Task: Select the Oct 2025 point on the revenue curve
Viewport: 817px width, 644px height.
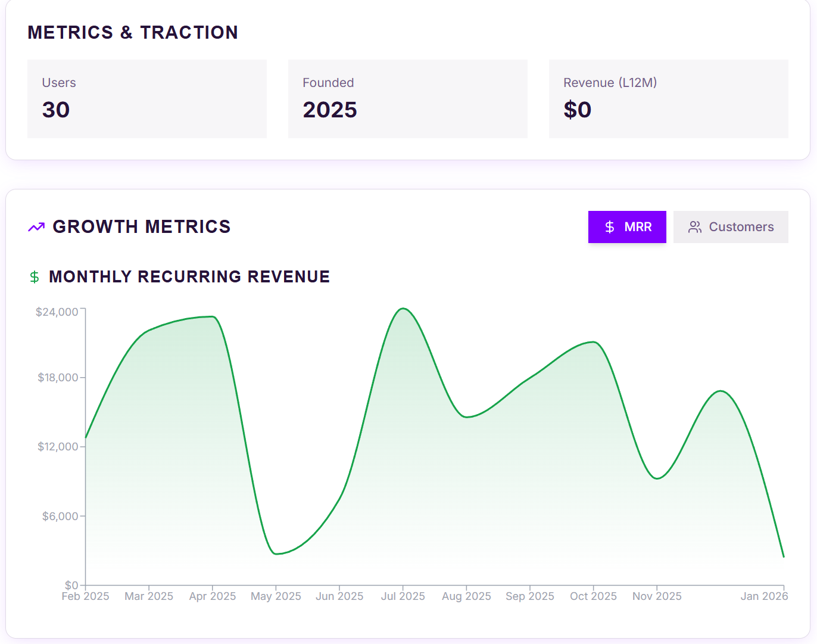Action: tap(593, 343)
